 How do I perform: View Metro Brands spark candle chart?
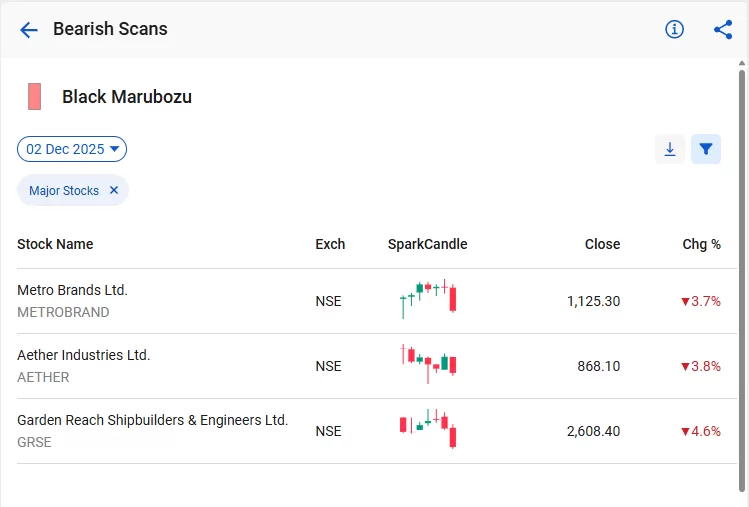(428, 299)
